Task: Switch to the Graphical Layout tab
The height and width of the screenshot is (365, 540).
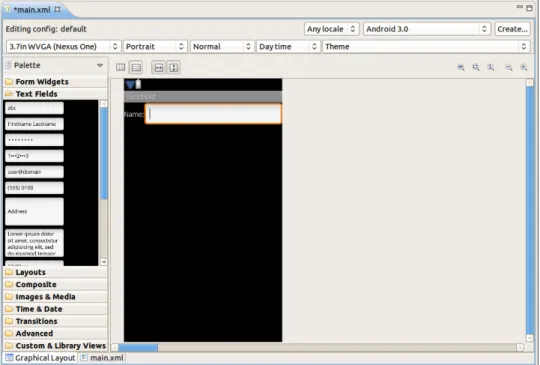Action: [40, 358]
